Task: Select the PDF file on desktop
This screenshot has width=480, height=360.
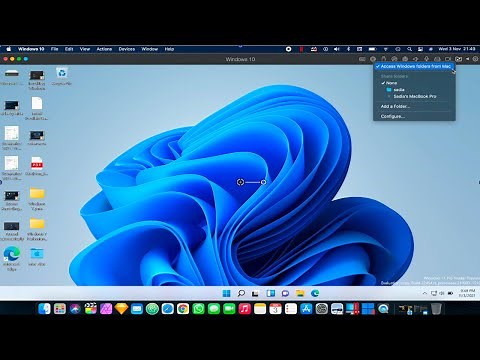Action: (37, 166)
